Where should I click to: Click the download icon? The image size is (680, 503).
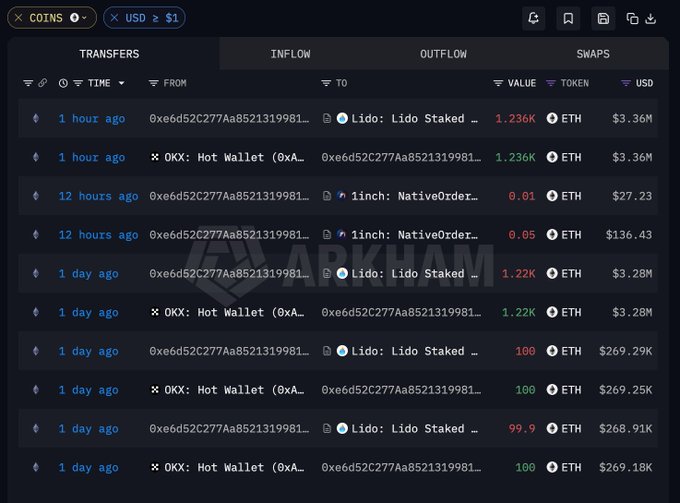[651, 19]
